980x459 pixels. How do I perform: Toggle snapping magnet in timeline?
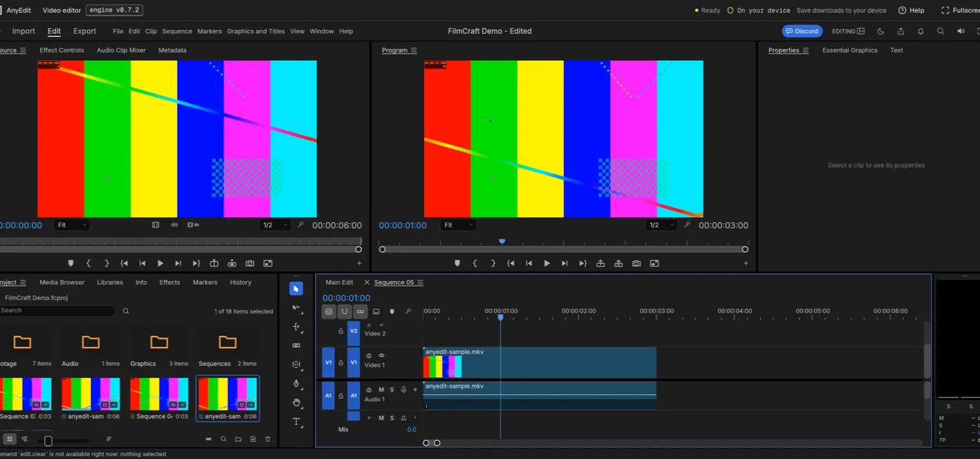(344, 311)
